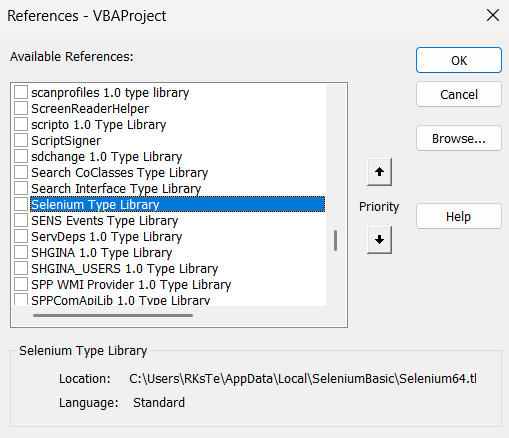Click the Priority up arrow button
509x438 pixels.
pos(379,172)
